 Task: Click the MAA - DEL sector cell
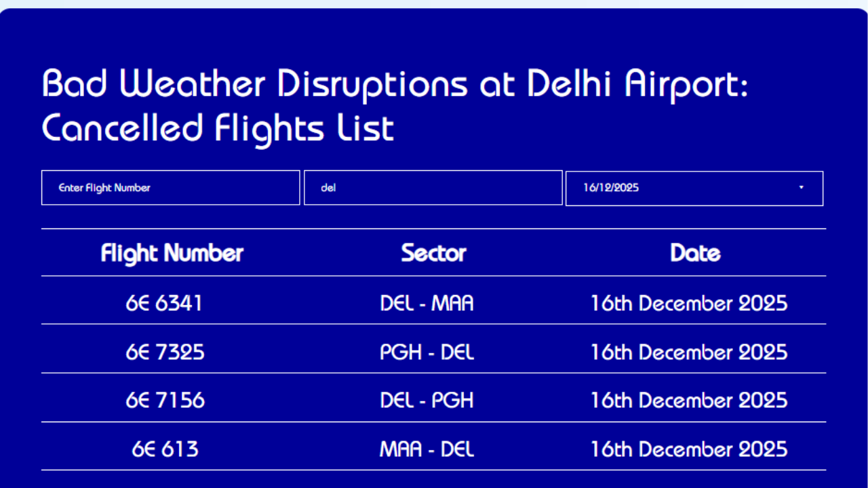tap(426, 449)
